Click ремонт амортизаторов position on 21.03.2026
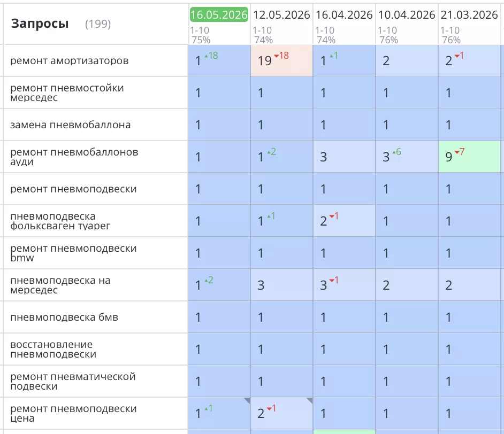504x434 pixels. click(469, 61)
